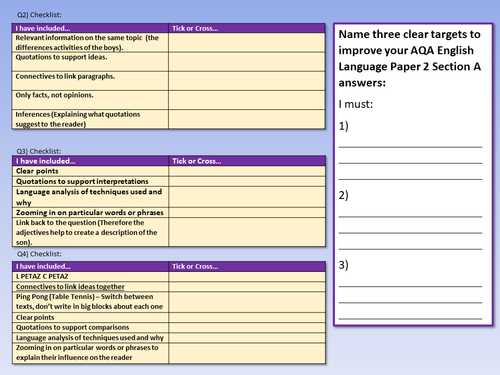Image resolution: width=500 pixels, height=375 pixels.
Task: Click the first writing line under target 2)
Action: point(410,217)
